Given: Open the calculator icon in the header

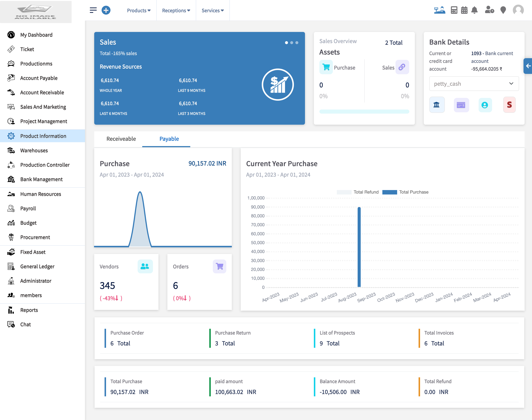Looking at the screenshot, I should (454, 10).
